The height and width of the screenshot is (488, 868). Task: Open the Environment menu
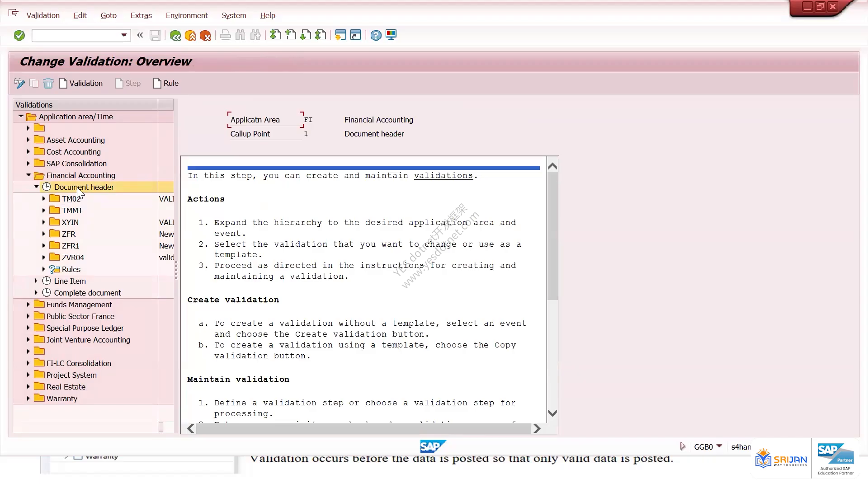click(187, 15)
